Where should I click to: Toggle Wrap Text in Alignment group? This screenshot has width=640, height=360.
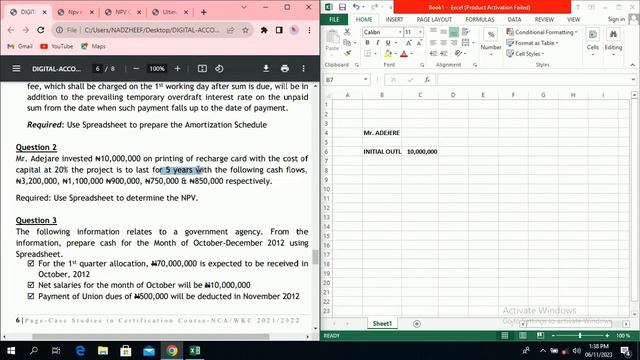click(465, 31)
